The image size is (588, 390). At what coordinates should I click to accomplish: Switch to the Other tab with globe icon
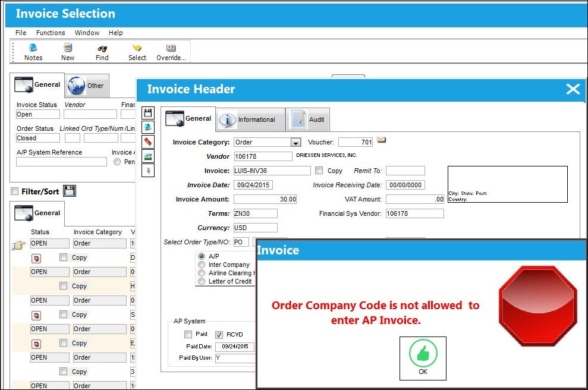[87, 86]
